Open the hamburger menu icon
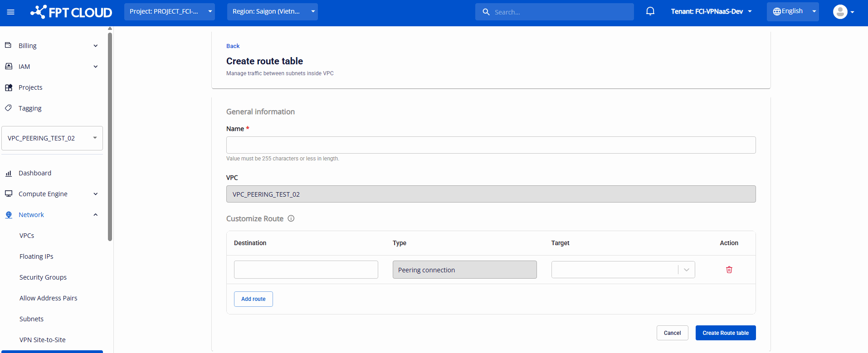The image size is (868, 353). 11,12
